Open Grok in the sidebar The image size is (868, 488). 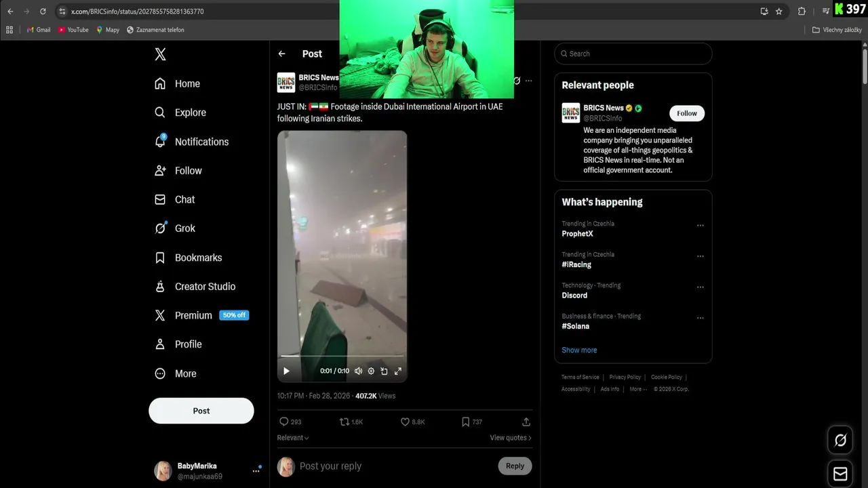click(174, 228)
